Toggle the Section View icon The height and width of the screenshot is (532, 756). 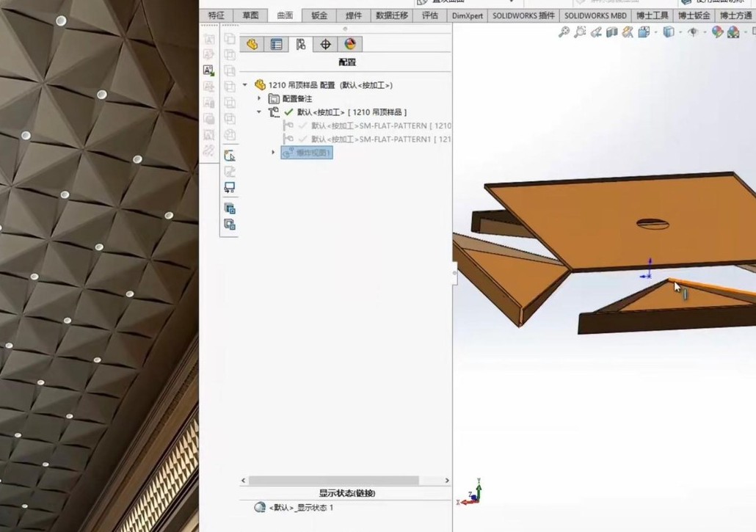[x=612, y=32]
